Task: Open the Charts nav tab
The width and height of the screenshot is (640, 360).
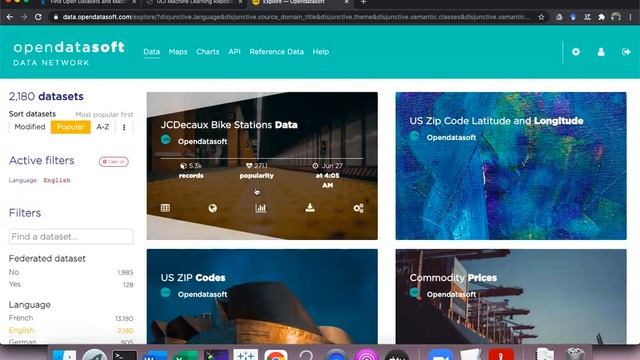Action: pos(208,52)
